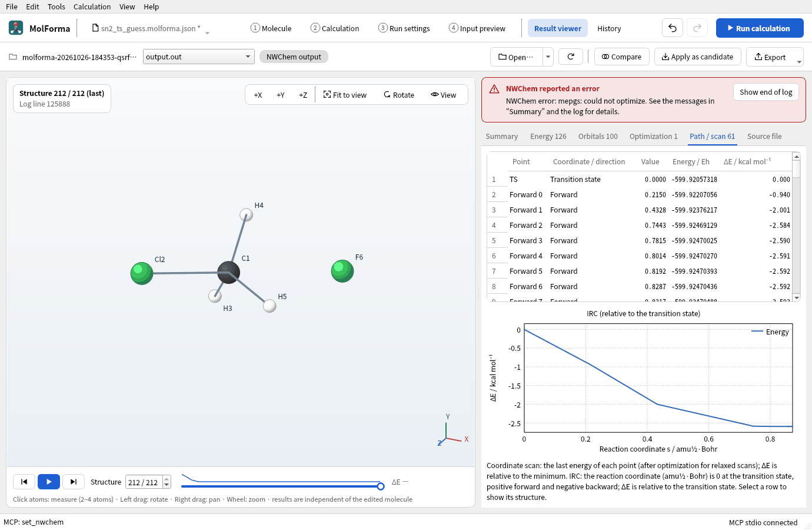Select the F6 fluorine atom

(x=342, y=271)
